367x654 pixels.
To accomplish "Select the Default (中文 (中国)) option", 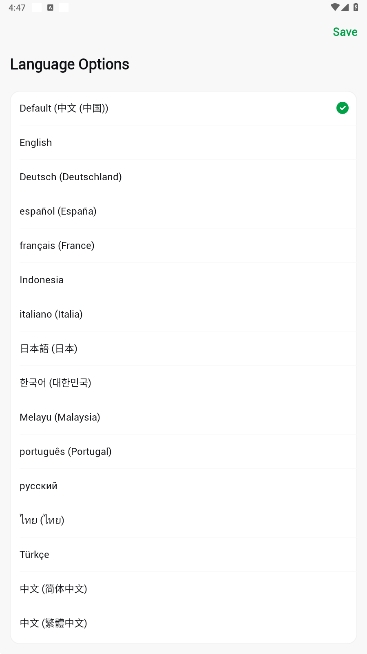I will pyautogui.click(x=184, y=108).
